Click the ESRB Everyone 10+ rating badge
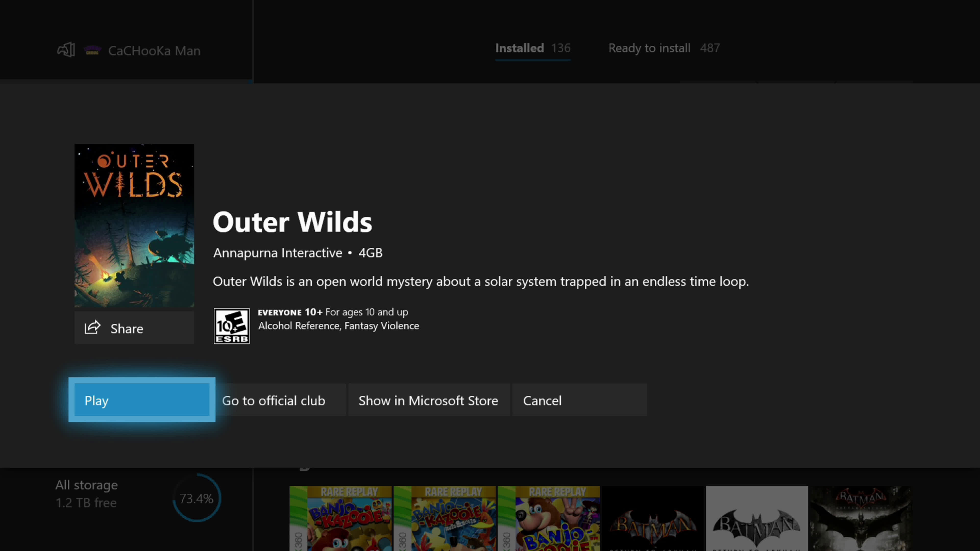The width and height of the screenshot is (980, 551). tap(232, 326)
